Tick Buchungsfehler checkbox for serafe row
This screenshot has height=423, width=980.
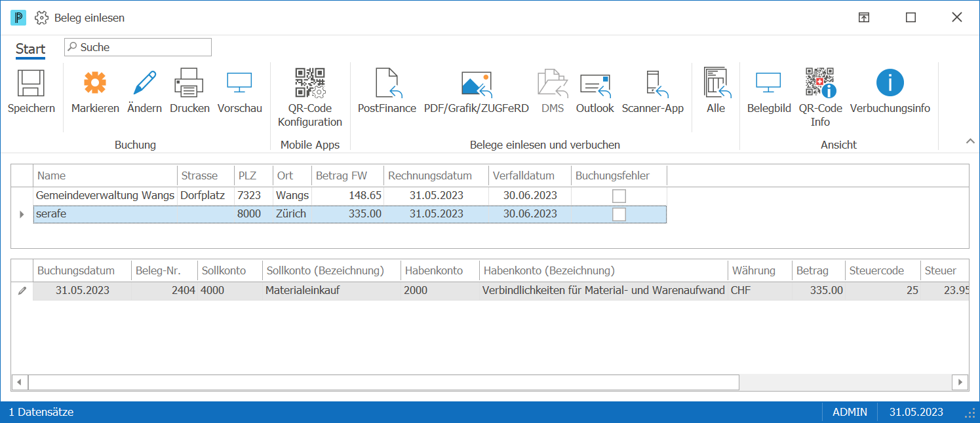(619, 214)
